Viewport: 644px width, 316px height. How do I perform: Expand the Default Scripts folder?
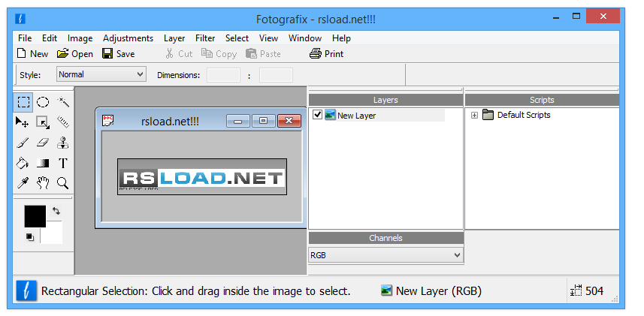pos(474,115)
